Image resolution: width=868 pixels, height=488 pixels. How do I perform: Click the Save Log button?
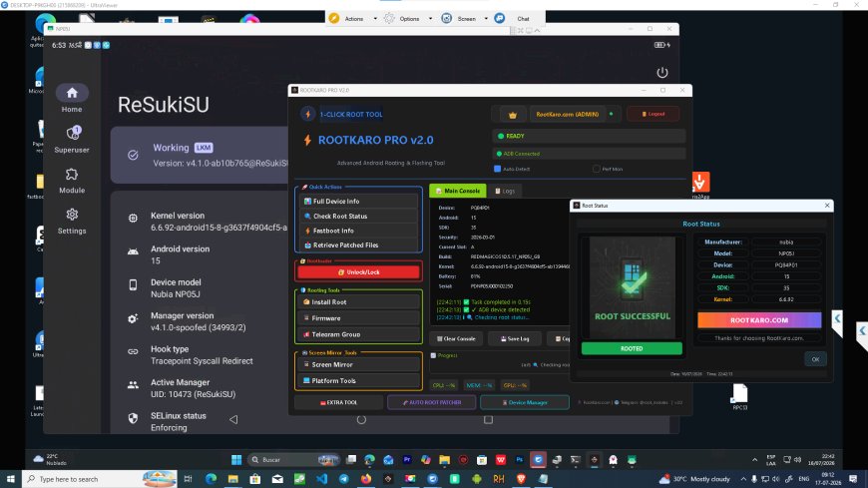click(515, 338)
